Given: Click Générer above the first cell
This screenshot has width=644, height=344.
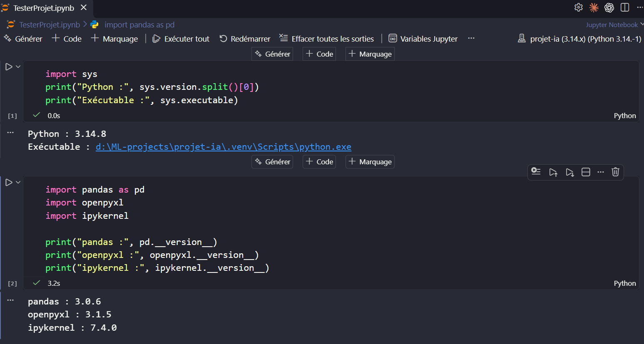Looking at the screenshot, I should pyautogui.click(x=272, y=54).
